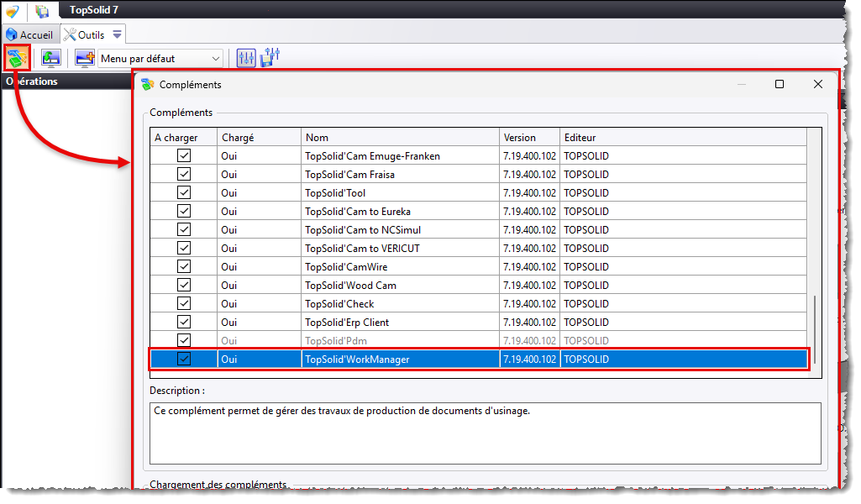Click the add menu icon beside Menu par défaut

[85, 58]
